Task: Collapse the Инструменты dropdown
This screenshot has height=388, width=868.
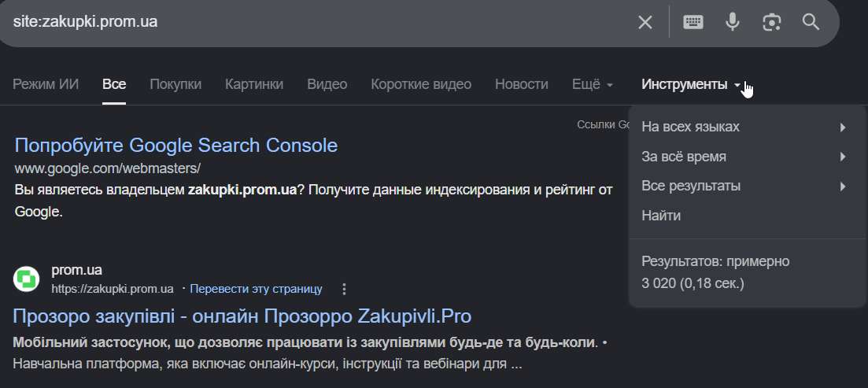Action: (x=691, y=84)
